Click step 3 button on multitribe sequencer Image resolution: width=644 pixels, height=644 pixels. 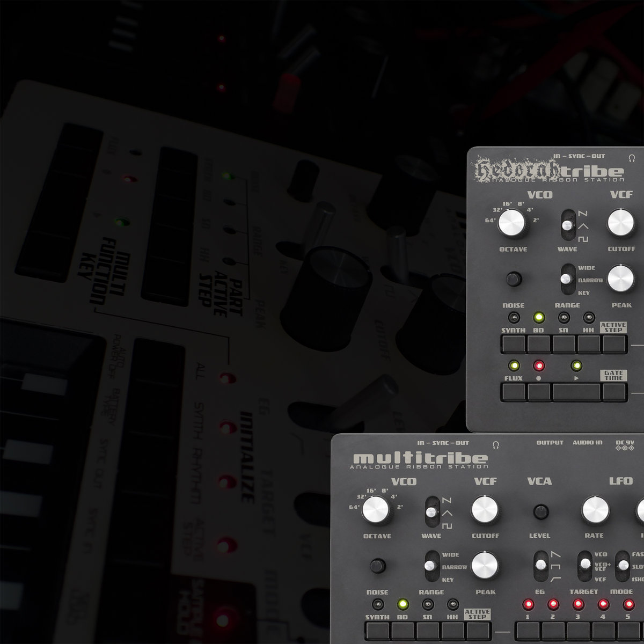578,630
